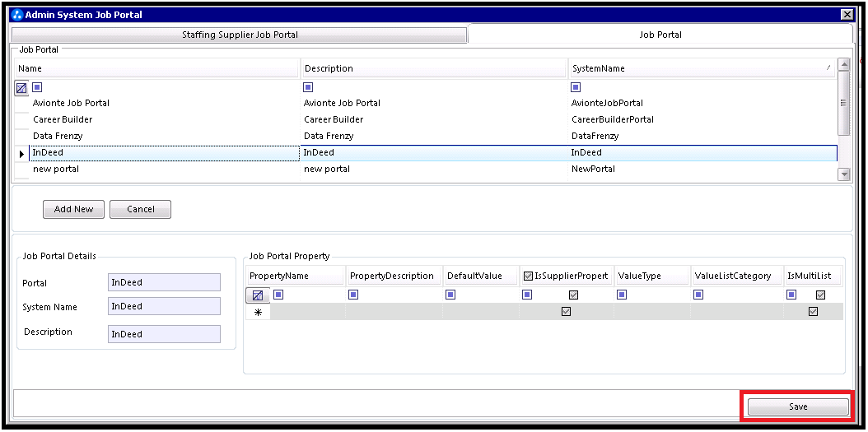
Task: Toggle IsSupplierProperty checkbox in the new row
Action: click(x=566, y=312)
